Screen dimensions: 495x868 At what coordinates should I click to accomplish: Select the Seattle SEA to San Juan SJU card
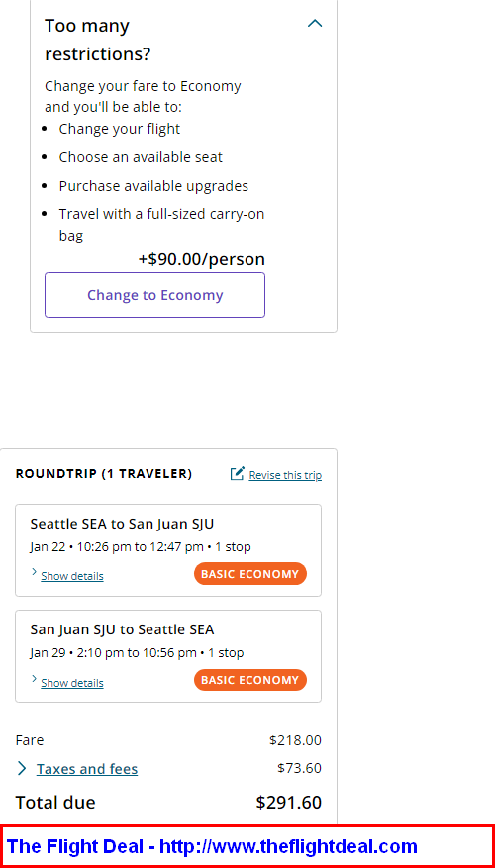point(168,550)
